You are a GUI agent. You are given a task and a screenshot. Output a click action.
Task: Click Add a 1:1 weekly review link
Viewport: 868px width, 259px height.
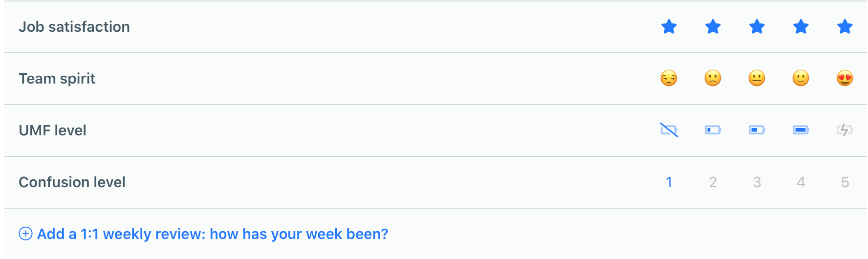(213, 234)
